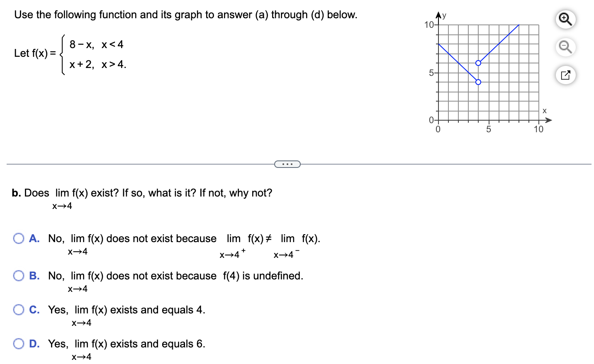Click the x-axis label on the graph
This screenshot has width=594, height=364.
pyautogui.click(x=544, y=111)
